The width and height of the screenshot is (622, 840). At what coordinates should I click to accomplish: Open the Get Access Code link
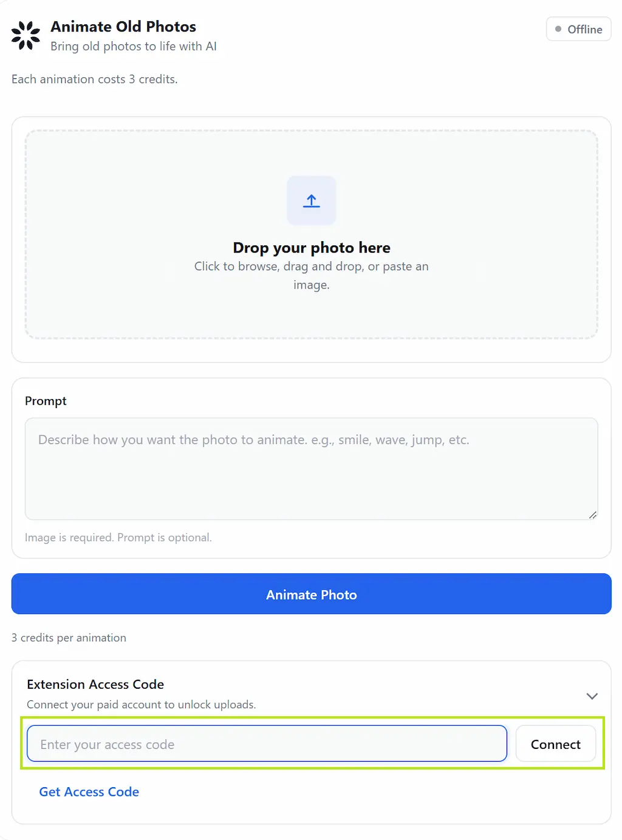pos(89,792)
